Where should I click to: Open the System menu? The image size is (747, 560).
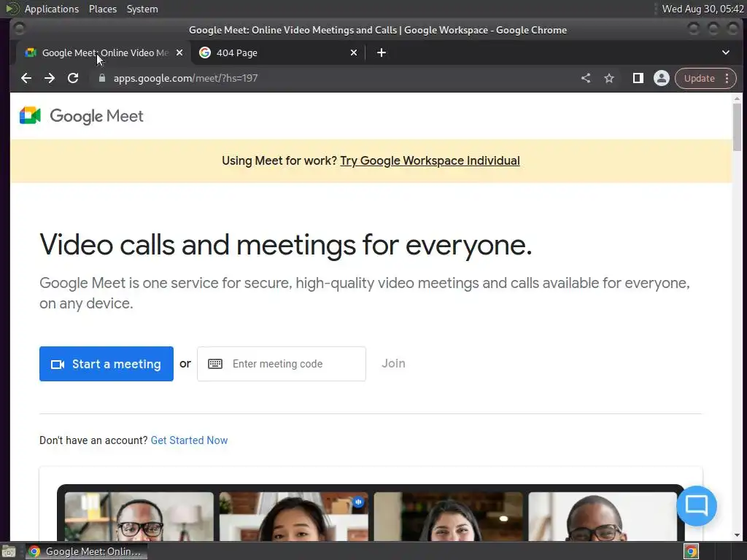tap(142, 9)
